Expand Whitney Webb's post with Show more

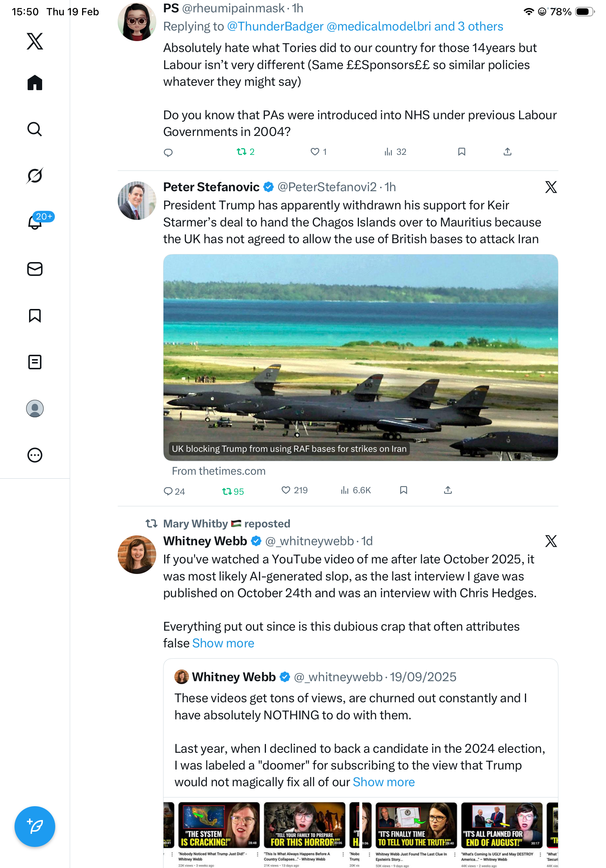click(x=223, y=643)
